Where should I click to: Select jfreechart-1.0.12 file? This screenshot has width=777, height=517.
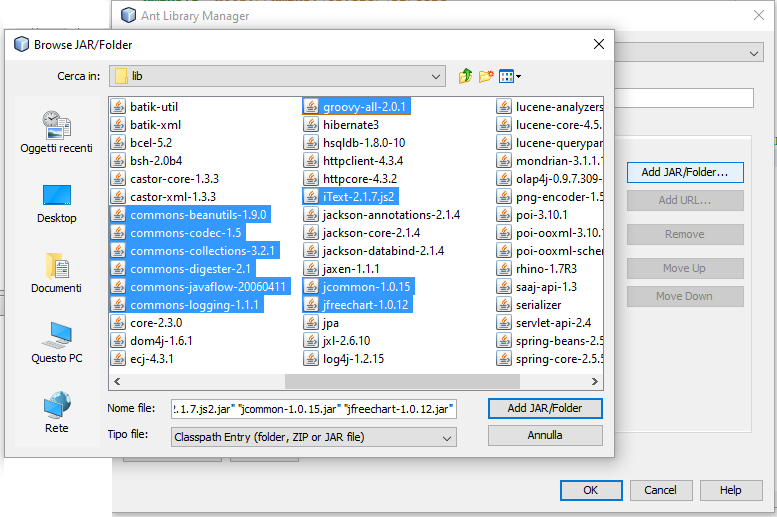[x=358, y=305]
